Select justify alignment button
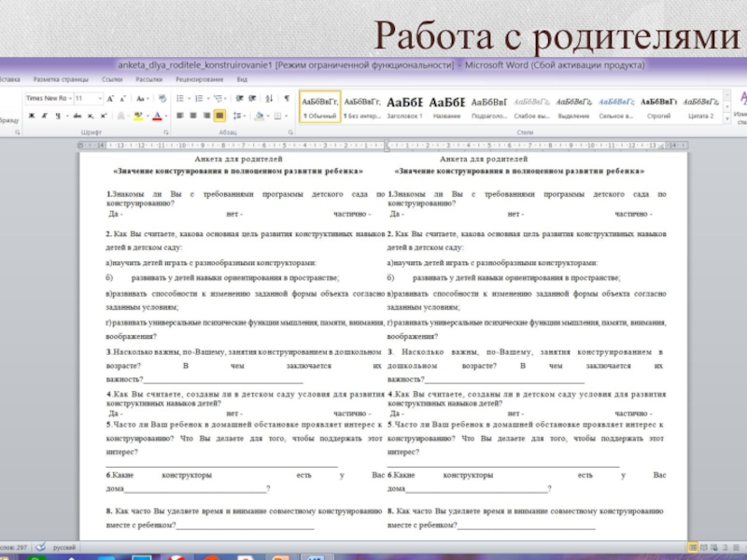 219,116
